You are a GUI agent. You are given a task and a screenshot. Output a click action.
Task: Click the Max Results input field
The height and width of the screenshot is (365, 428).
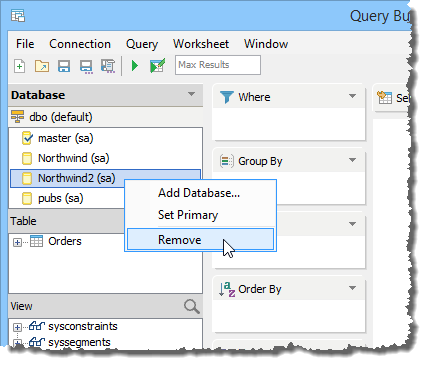coord(218,65)
